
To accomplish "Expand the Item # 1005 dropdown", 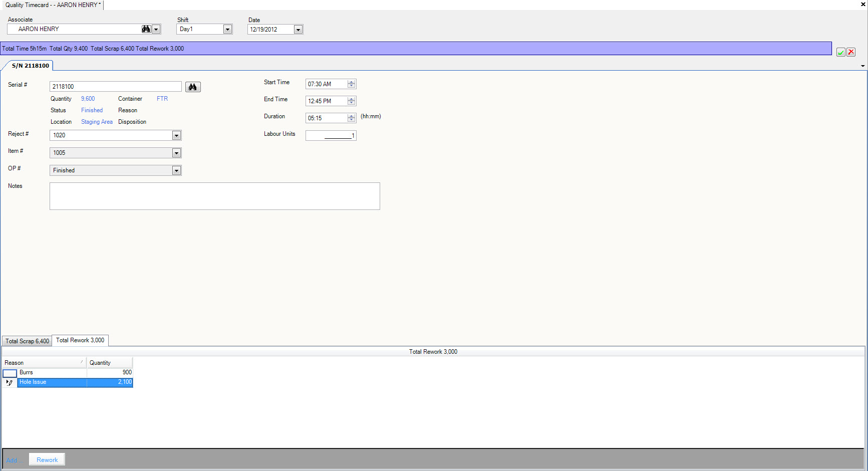I will coord(176,153).
